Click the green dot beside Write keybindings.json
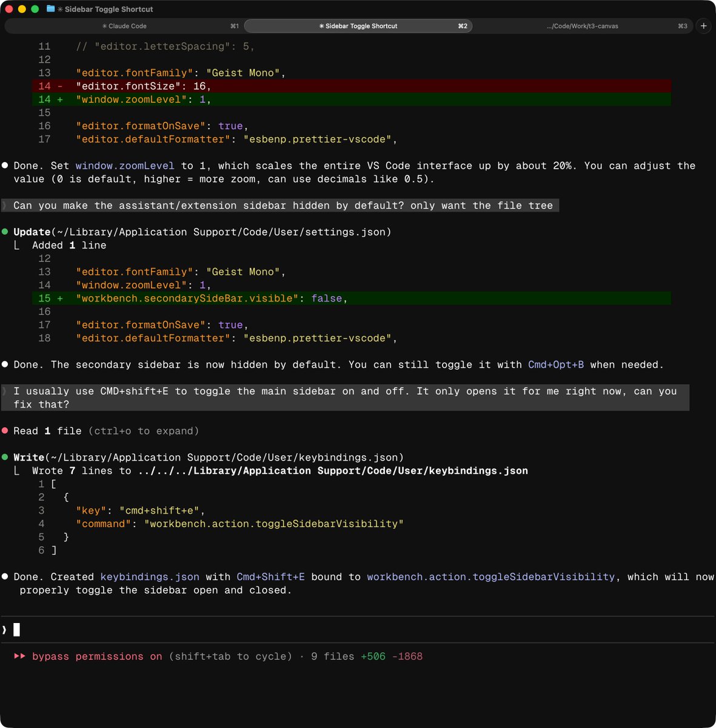The image size is (716, 728). pyautogui.click(x=5, y=457)
